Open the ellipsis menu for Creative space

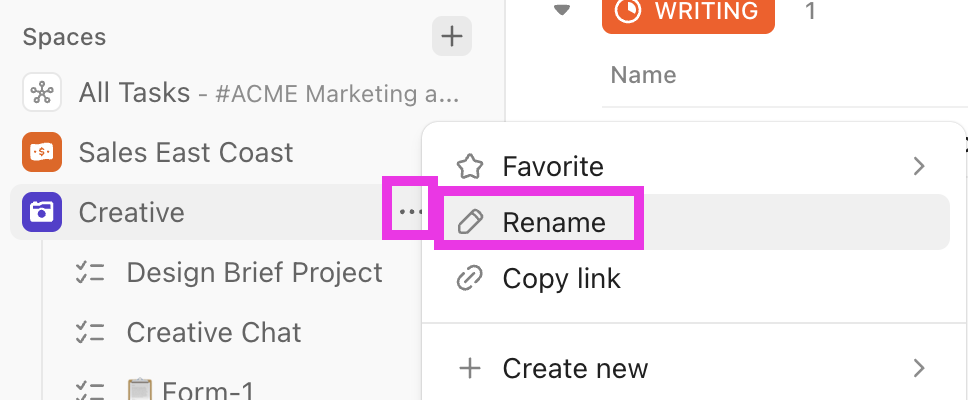point(410,212)
